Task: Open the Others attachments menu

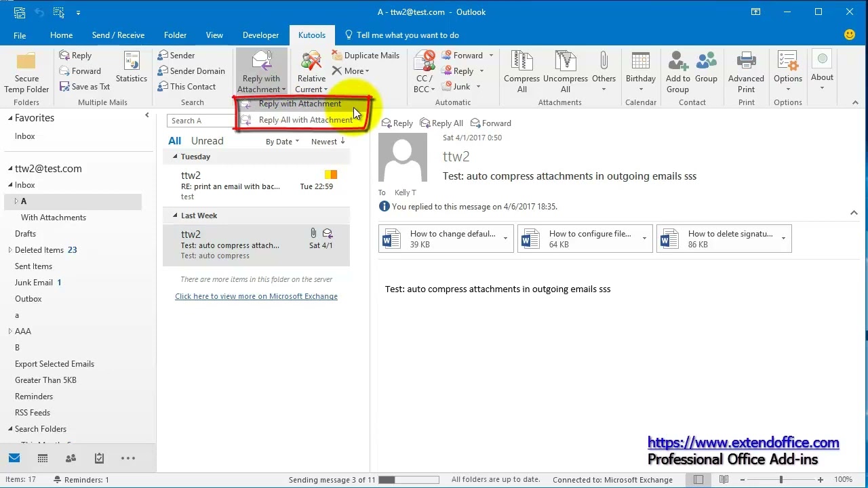Action: [604, 72]
